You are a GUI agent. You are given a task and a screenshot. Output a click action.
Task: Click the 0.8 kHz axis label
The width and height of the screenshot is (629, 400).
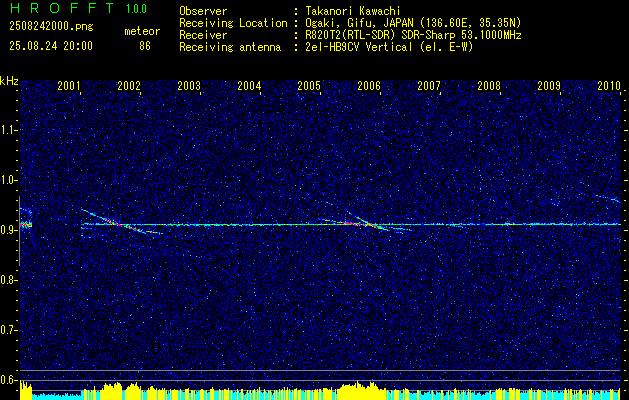click(8, 280)
